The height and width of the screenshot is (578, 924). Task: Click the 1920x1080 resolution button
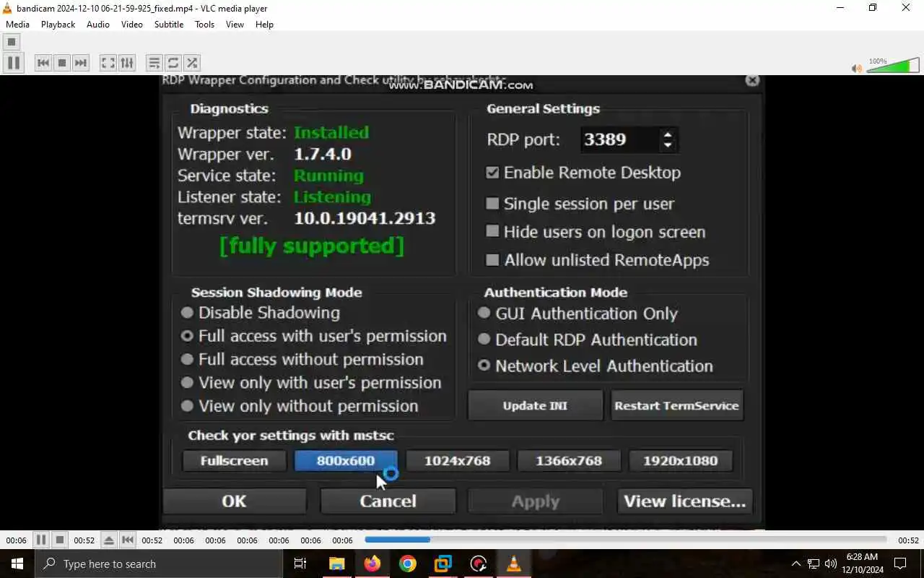(x=681, y=461)
